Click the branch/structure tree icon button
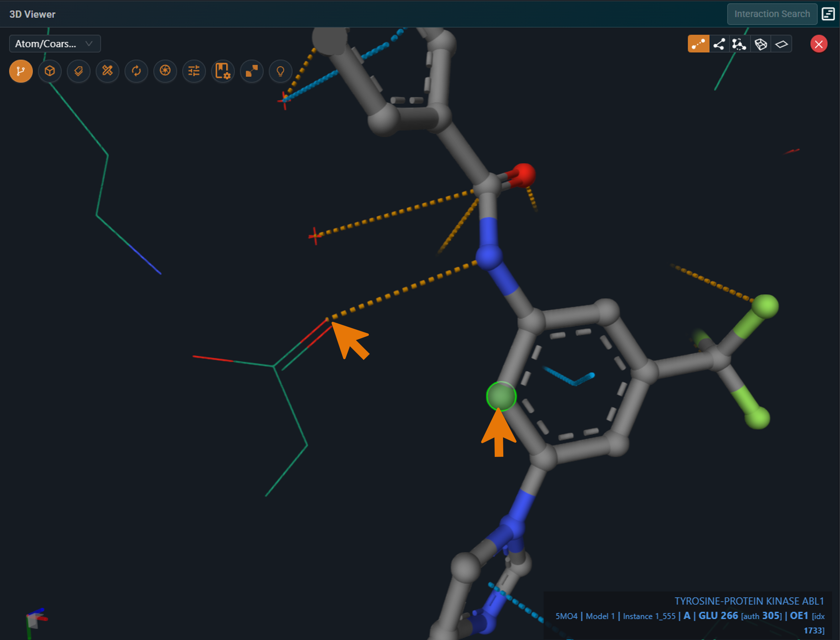This screenshot has width=840, height=640. (x=21, y=71)
